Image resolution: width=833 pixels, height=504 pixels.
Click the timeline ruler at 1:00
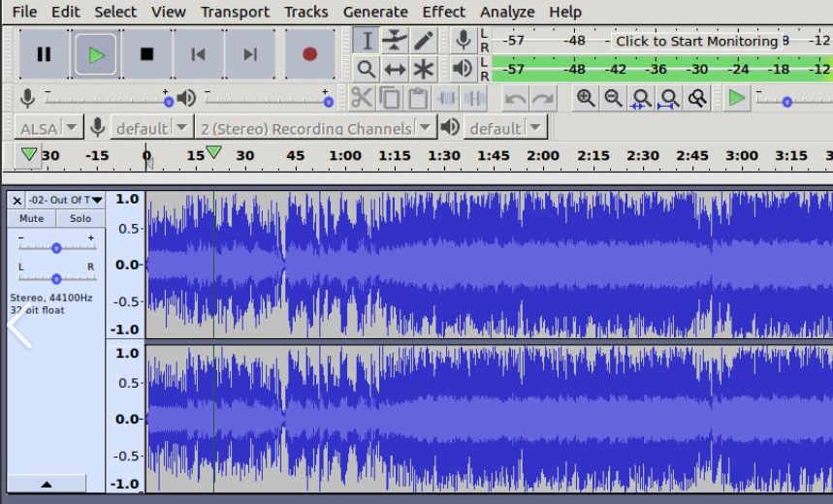point(345,156)
